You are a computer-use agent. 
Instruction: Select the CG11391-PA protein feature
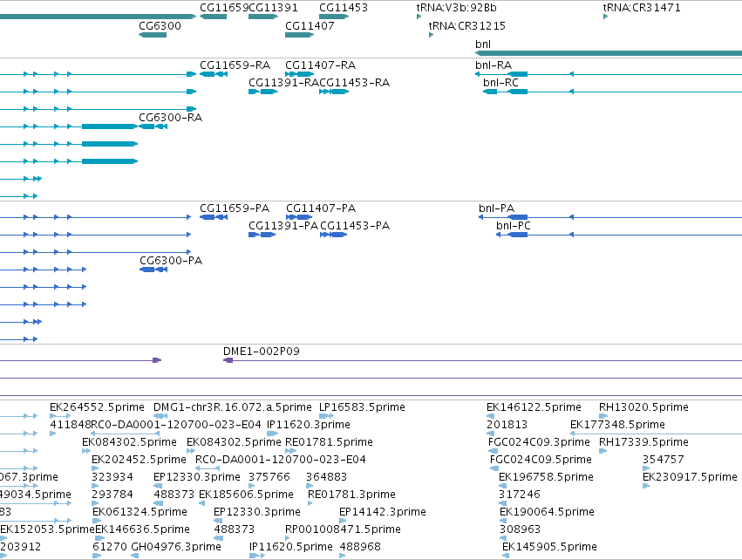(x=262, y=235)
